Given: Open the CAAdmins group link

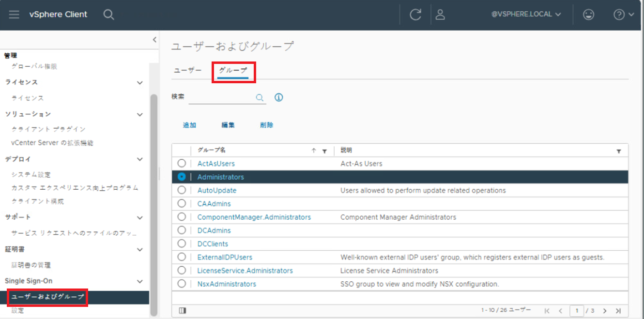Looking at the screenshot, I should tap(214, 204).
